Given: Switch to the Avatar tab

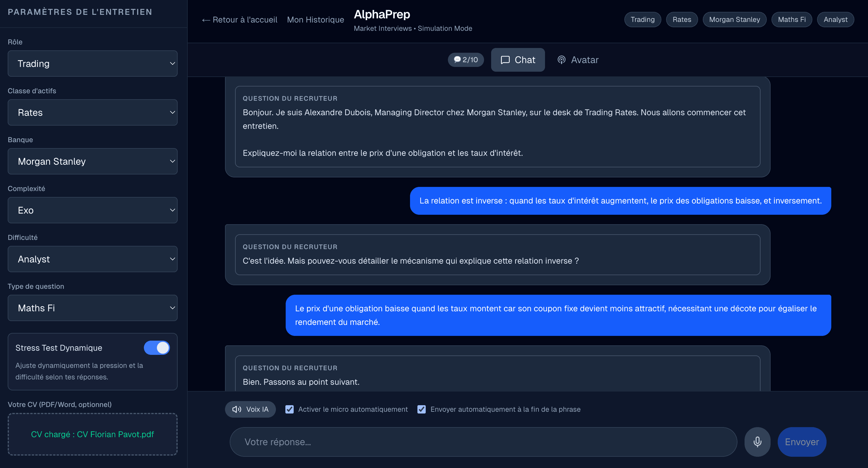Looking at the screenshot, I should [x=578, y=60].
